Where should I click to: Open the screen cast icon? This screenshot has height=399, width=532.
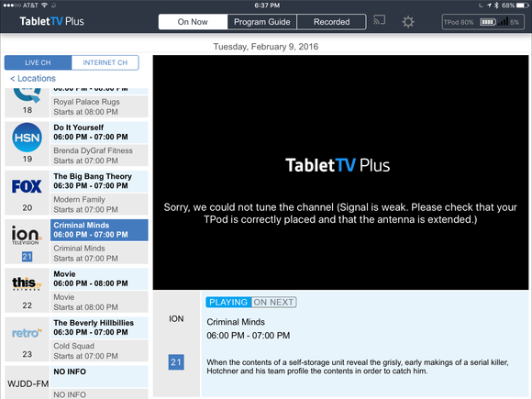[x=379, y=20]
